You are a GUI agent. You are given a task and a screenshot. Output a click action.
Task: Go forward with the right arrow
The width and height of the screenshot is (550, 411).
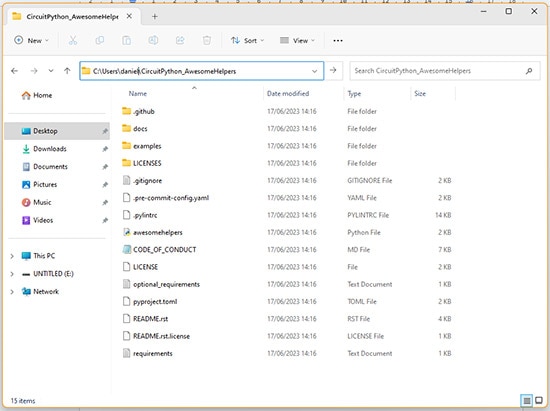34,71
